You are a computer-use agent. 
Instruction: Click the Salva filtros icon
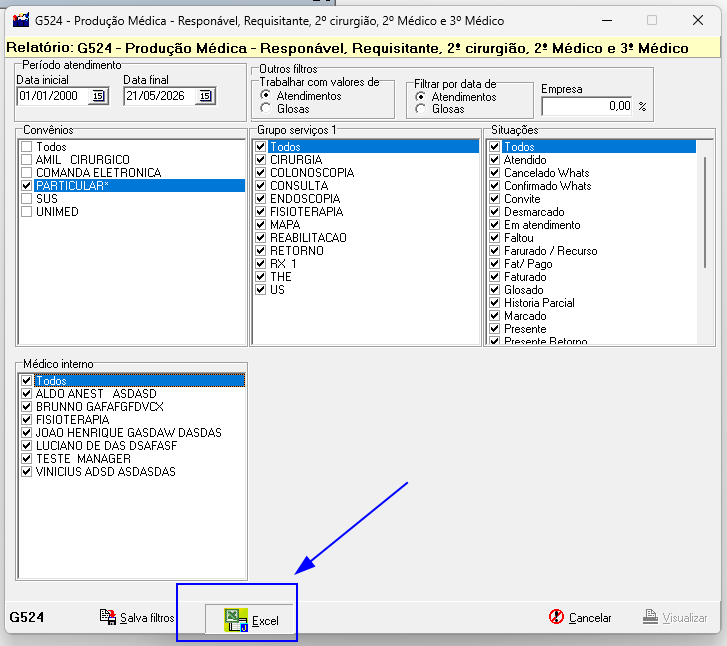tap(108, 617)
